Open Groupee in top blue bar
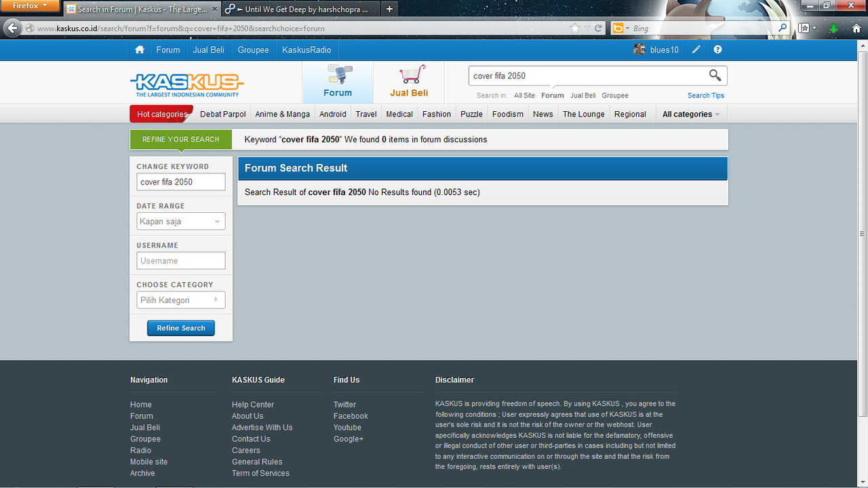The height and width of the screenshot is (488, 868). click(253, 49)
